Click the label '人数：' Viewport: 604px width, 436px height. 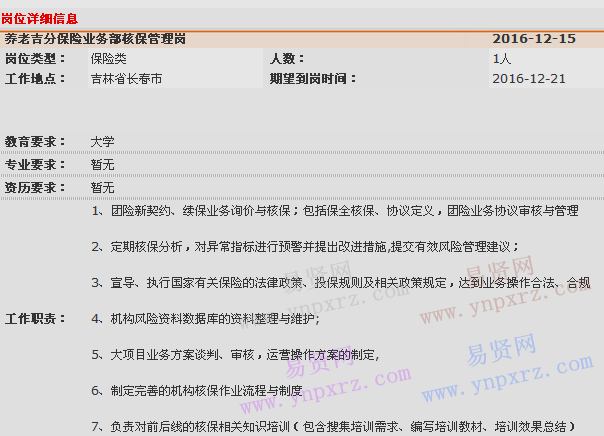coord(287,59)
